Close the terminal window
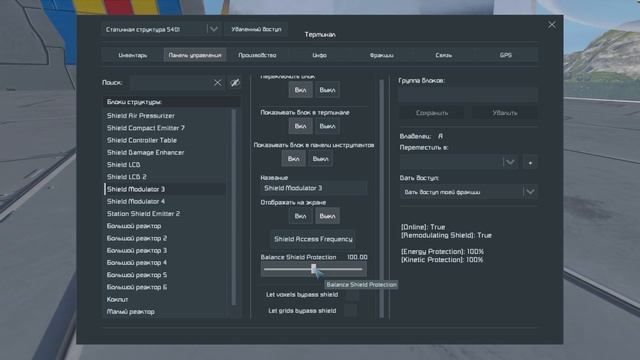The height and width of the screenshot is (360, 640). pos(552,25)
